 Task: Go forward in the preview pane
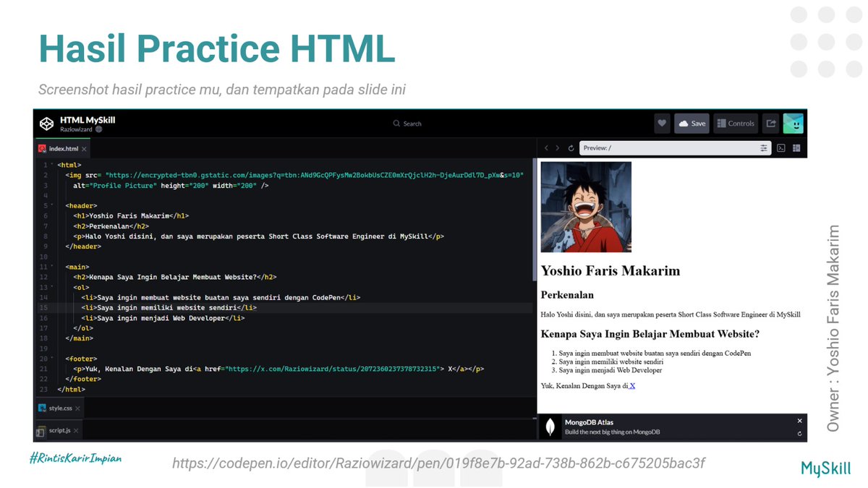tap(558, 148)
